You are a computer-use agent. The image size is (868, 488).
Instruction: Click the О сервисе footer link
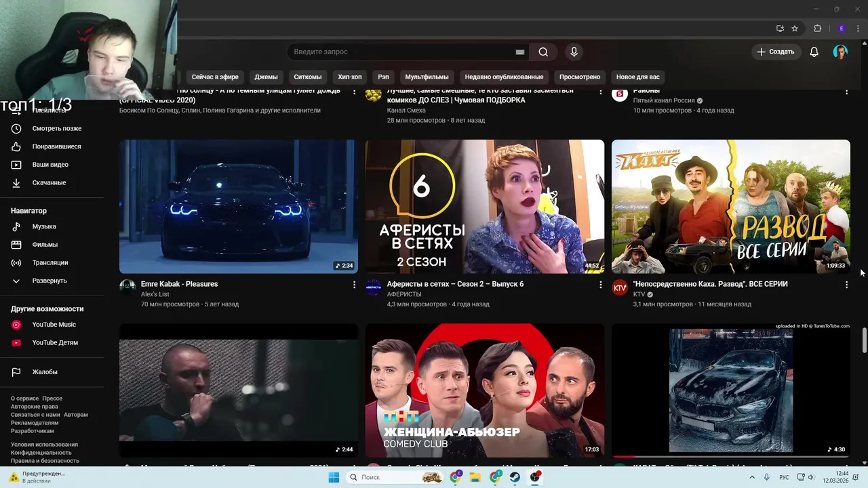tap(24, 399)
